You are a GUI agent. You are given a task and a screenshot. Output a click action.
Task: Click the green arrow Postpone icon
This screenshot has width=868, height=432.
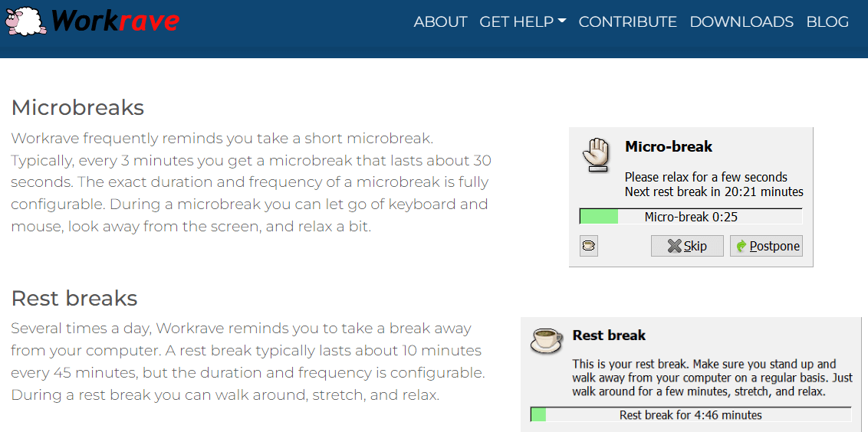(x=741, y=246)
